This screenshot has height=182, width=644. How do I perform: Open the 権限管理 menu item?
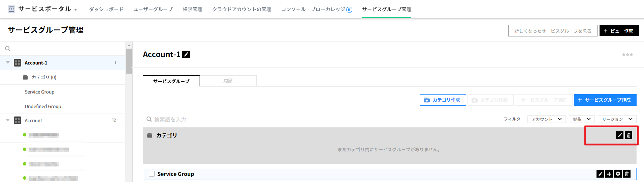[192, 9]
